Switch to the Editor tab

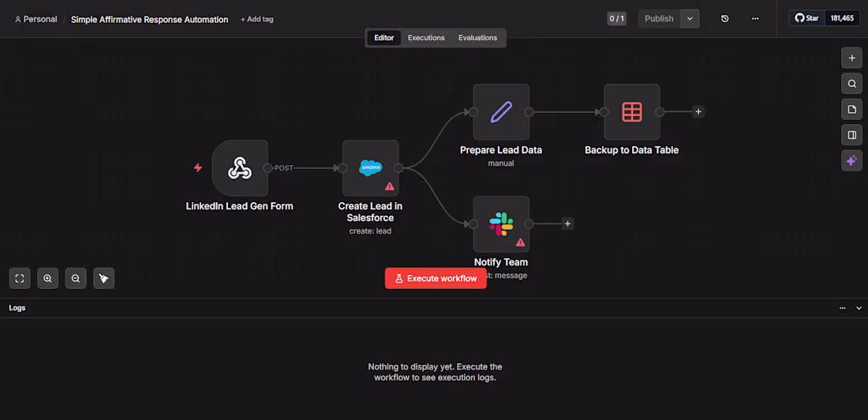tap(384, 38)
